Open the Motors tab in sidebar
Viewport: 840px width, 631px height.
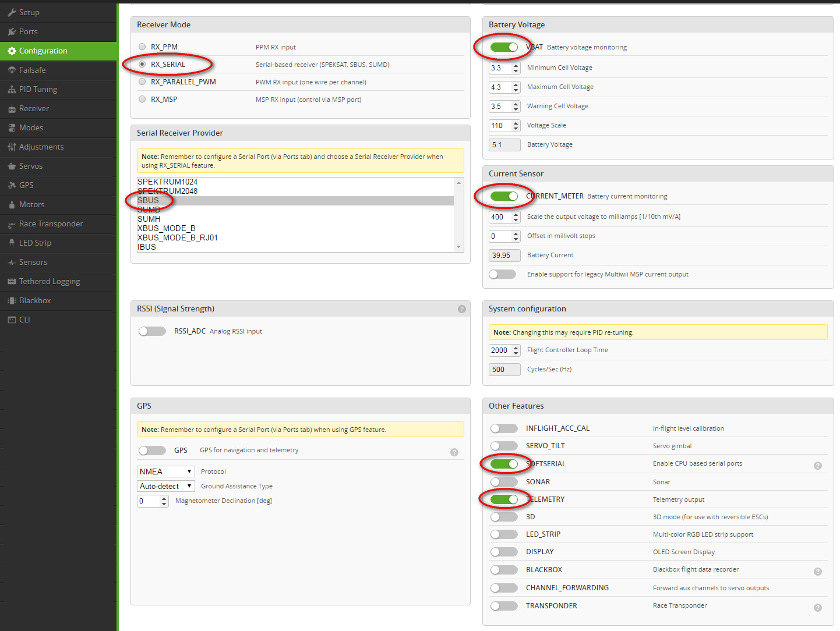click(31, 204)
